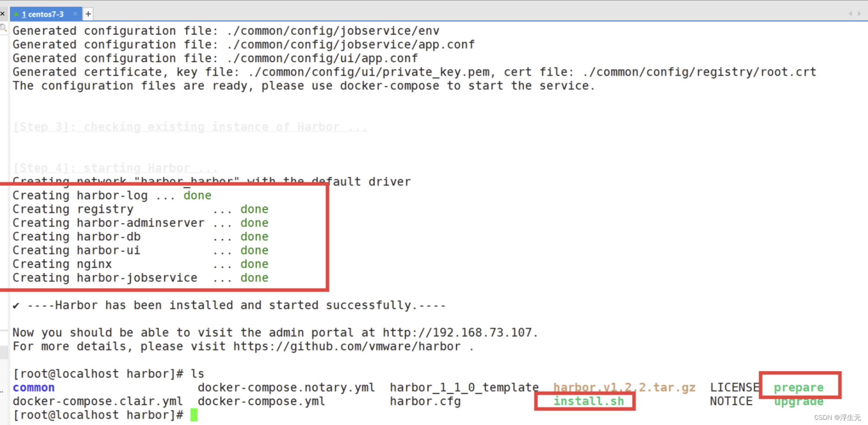Select the harbor.cfg file name

tap(425, 401)
